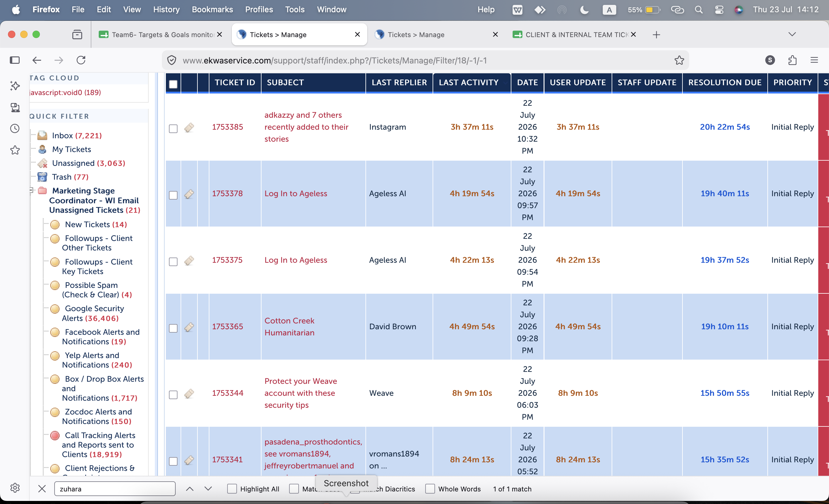Open the list all tabs dropdown chevron

[x=792, y=34]
